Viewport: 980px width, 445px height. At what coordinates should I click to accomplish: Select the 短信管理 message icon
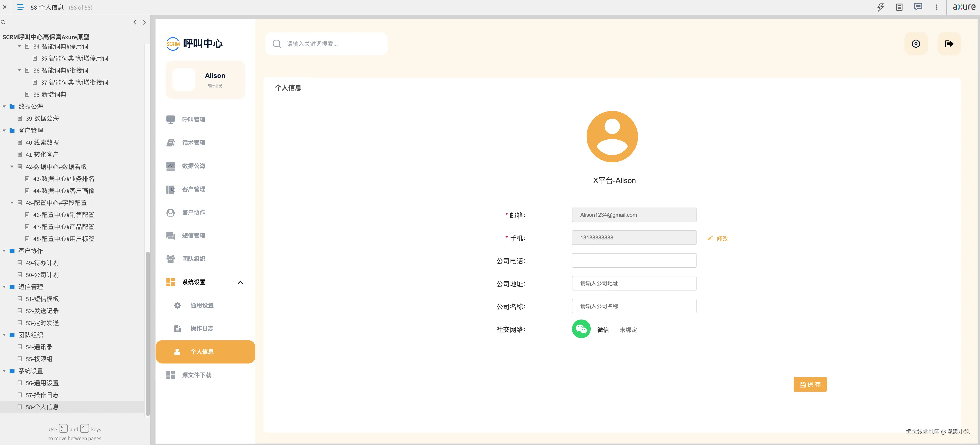click(x=170, y=236)
